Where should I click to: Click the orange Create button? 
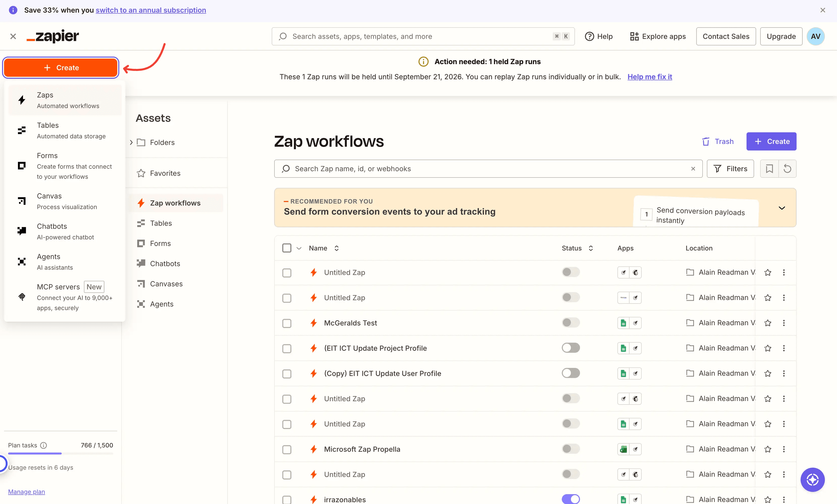(x=61, y=67)
